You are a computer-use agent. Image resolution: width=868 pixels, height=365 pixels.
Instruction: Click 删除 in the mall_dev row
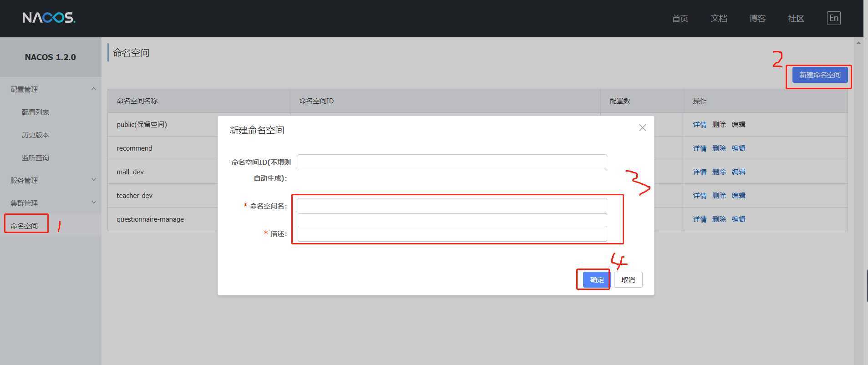click(x=719, y=172)
